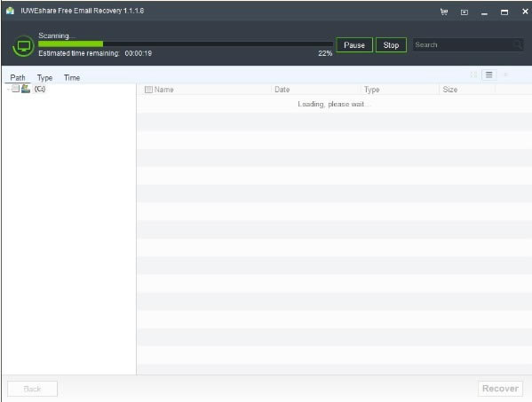Click the app logo in title bar

10,11
